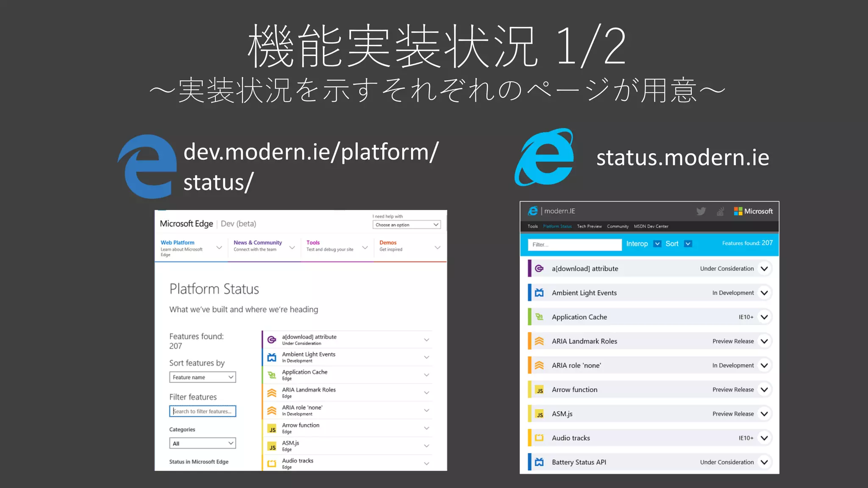Open the Web Platform menu

[x=191, y=248]
